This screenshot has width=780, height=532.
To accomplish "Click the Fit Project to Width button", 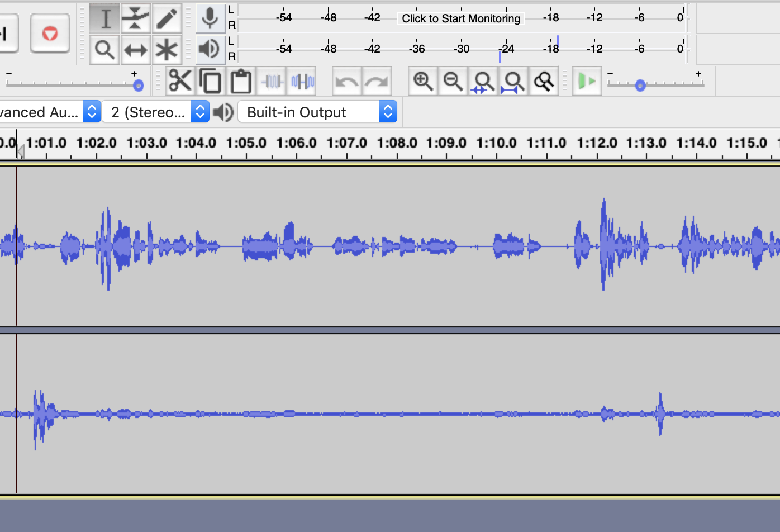I will (x=513, y=82).
